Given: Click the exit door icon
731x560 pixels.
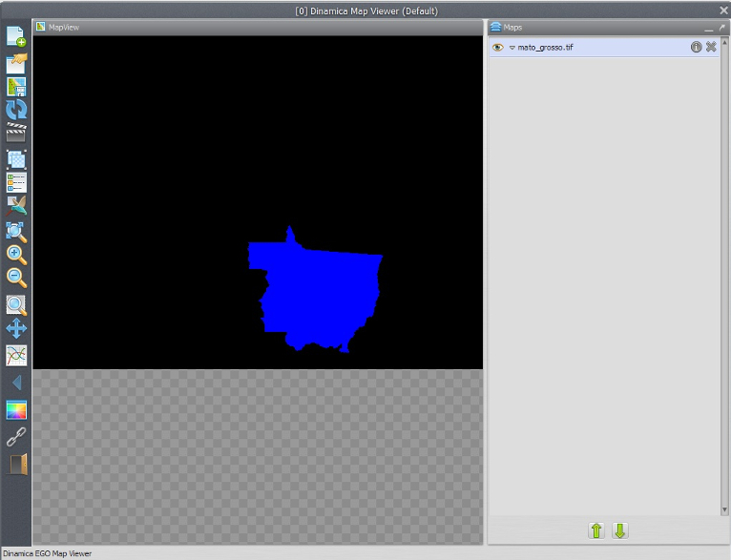Looking at the screenshot, I should coord(17,464).
